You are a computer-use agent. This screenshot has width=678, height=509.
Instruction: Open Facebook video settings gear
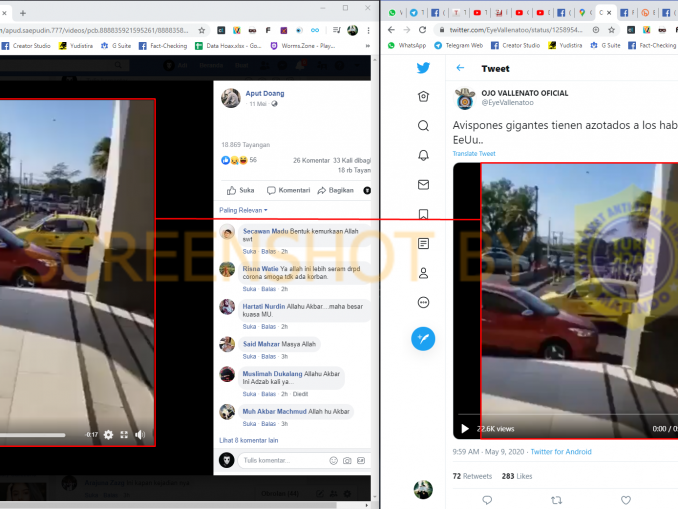(109, 435)
